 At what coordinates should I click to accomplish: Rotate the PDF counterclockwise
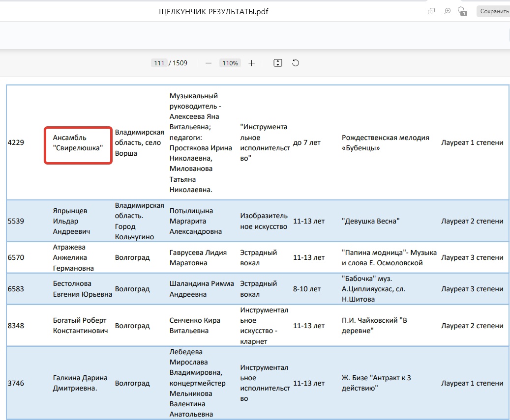pos(296,63)
